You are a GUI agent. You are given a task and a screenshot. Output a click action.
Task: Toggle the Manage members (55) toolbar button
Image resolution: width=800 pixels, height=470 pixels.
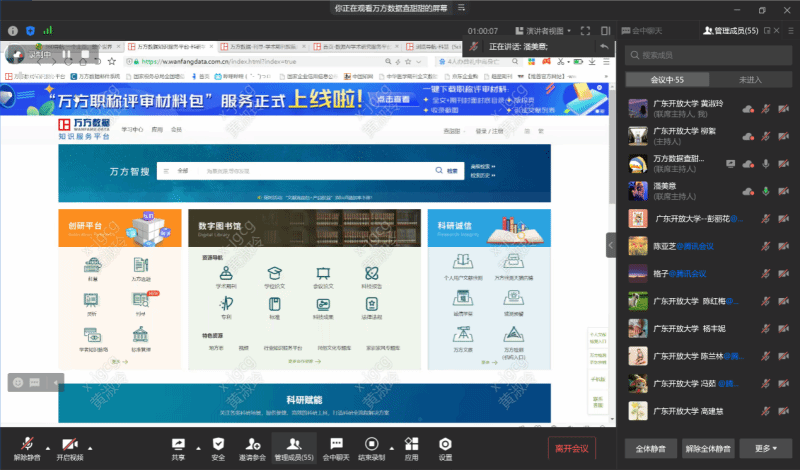click(294, 449)
